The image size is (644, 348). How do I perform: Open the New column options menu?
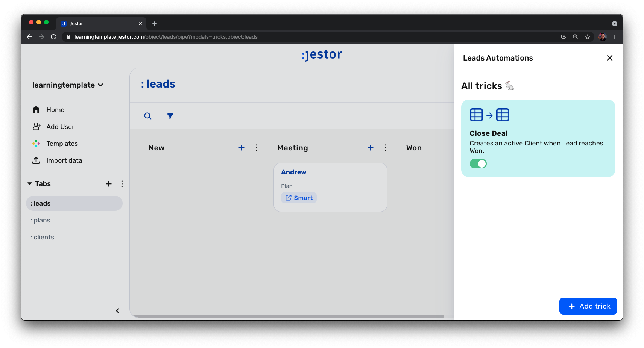click(x=257, y=148)
